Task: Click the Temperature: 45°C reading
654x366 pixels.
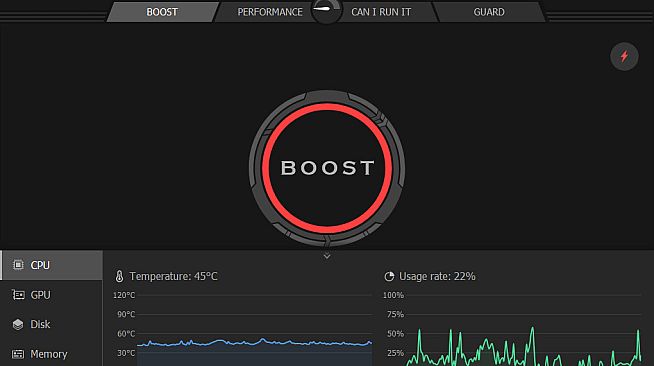Action: point(174,276)
